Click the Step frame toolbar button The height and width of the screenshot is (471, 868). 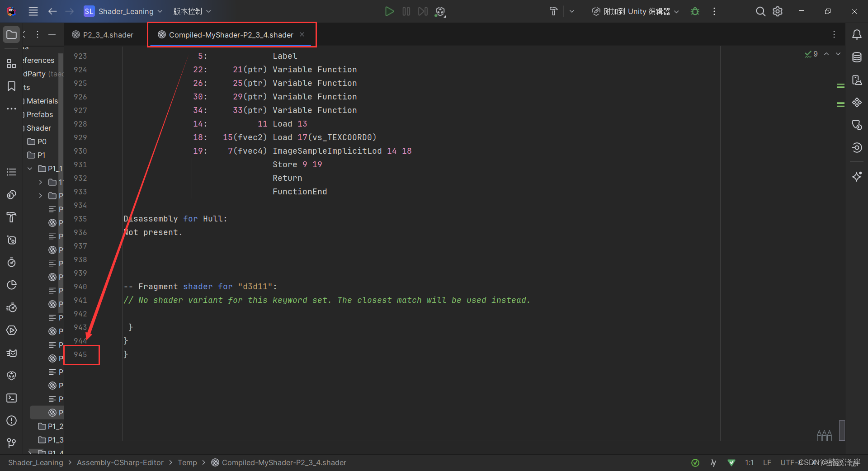423,11
